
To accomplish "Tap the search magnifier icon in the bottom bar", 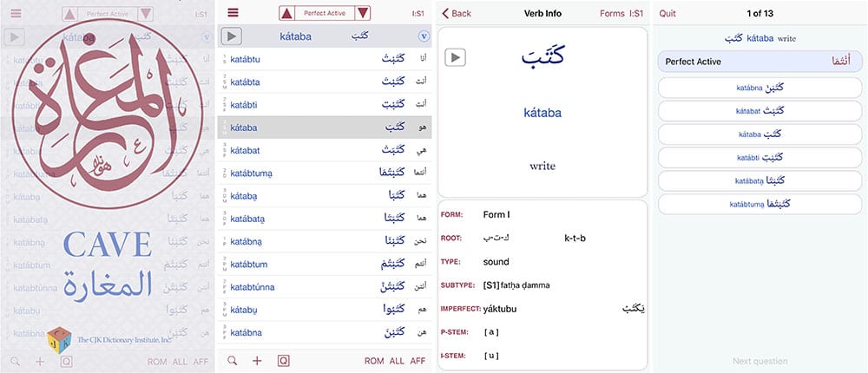I will [233, 361].
